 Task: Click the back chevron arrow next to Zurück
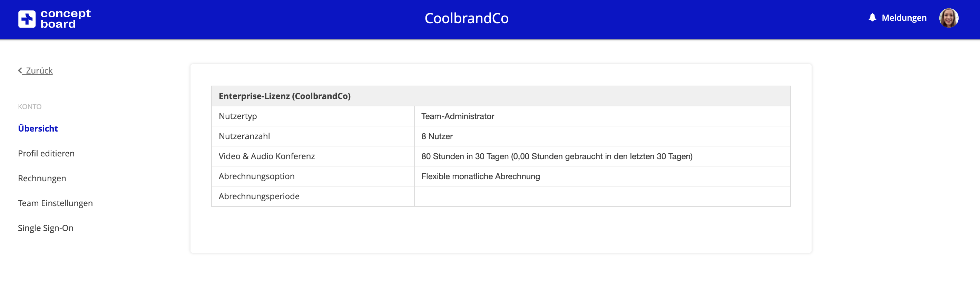(20, 70)
